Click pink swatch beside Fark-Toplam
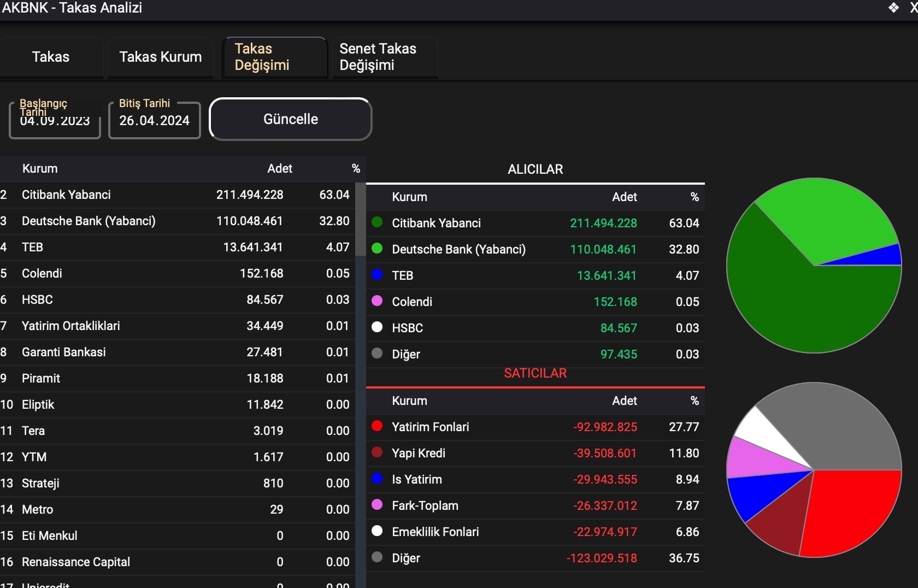Screen dimensions: 918x588 tap(377, 504)
